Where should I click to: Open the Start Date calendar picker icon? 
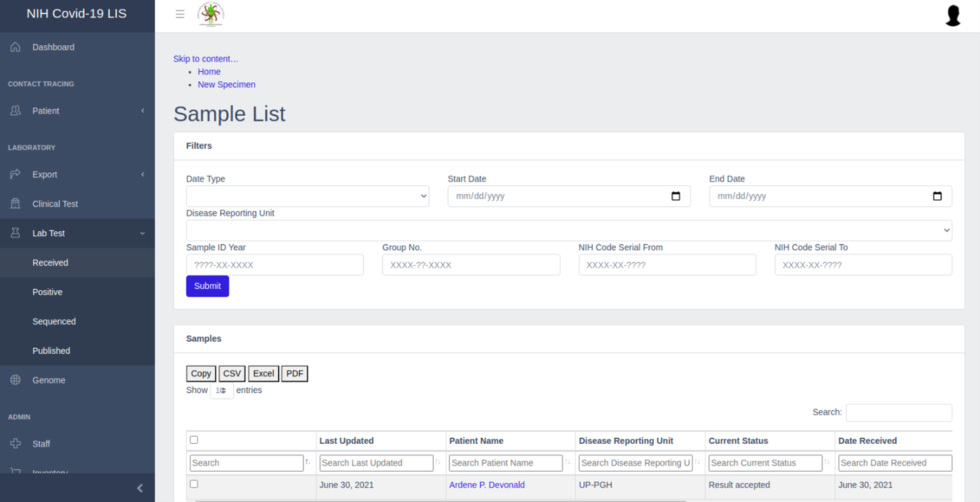675,196
